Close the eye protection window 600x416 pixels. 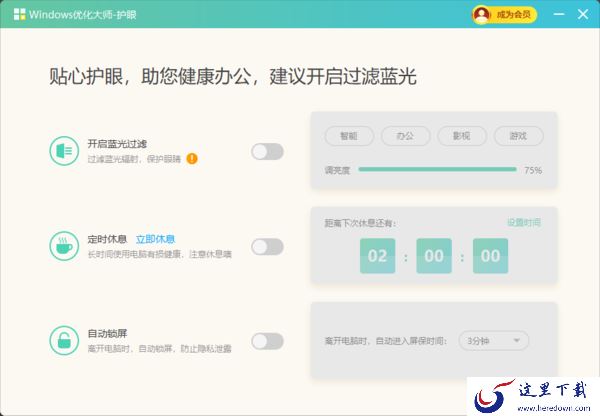click(x=583, y=15)
